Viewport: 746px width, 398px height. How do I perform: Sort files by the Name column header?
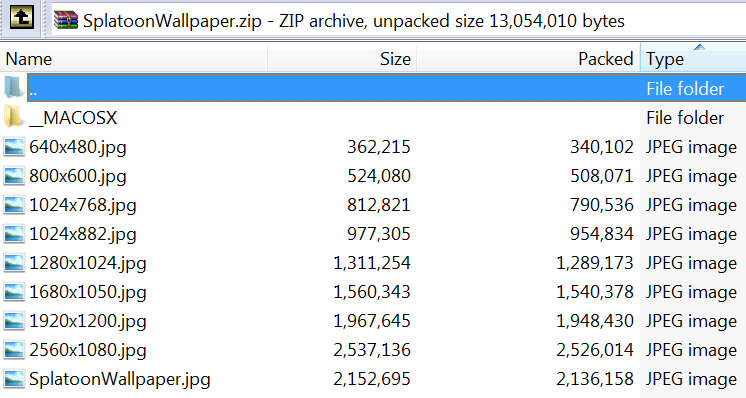(x=133, y=58)
